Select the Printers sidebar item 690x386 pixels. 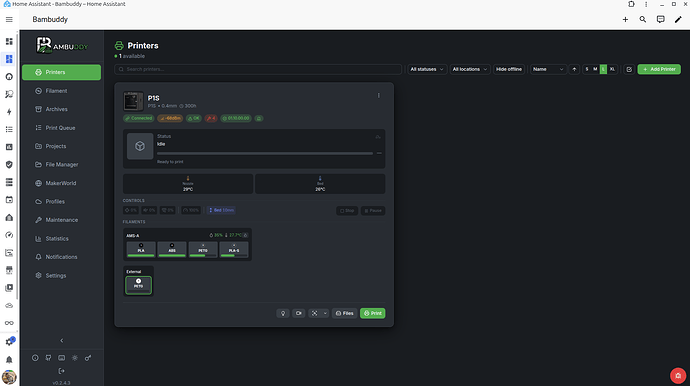point(62,72)
